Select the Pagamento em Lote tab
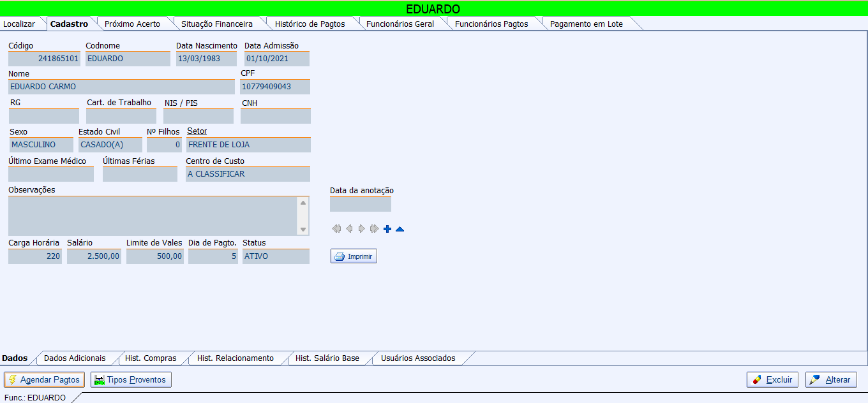Viewport: 868px width, 403px height. coord(586,24)
